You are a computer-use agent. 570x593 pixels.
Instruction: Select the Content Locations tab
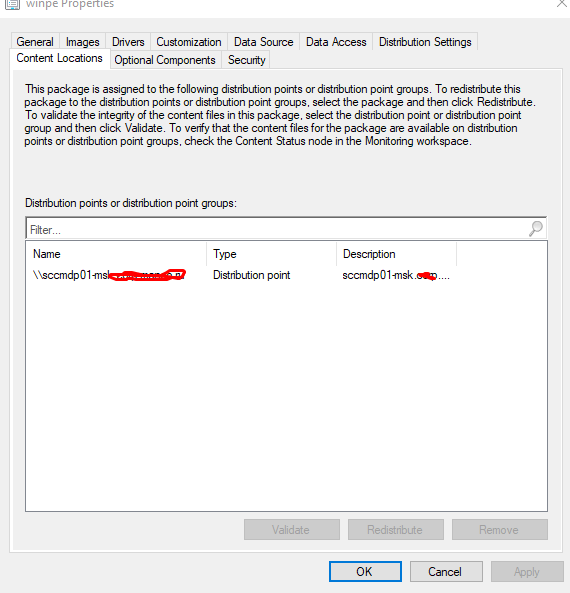click(x=60, y=58)
